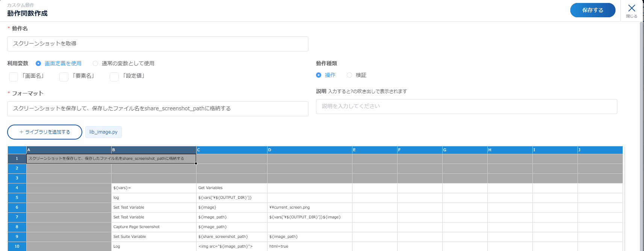This screenshot has height=251, width=644.
Task: Click the html=true cell
Action: (x=310, y=246)
